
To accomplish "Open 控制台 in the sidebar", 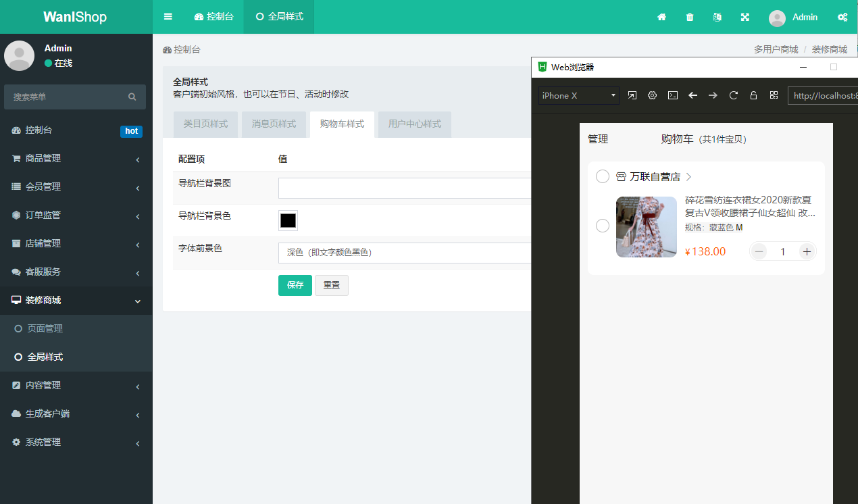I will [76, 130].
